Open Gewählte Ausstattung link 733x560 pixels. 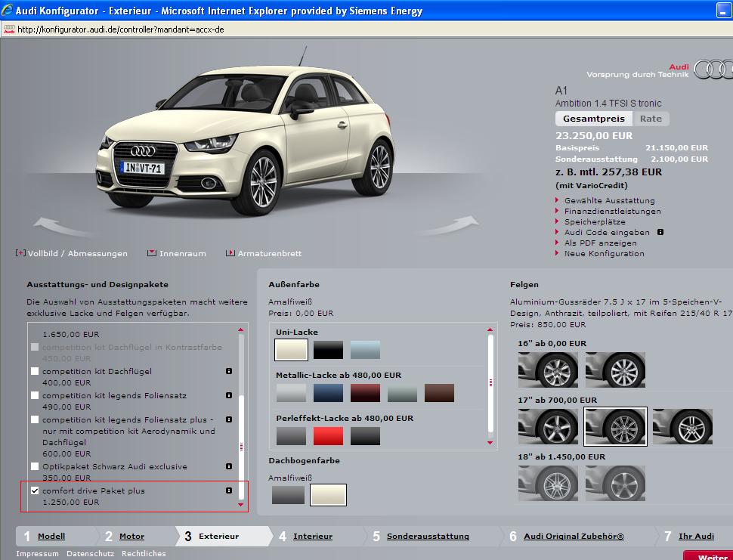pos(609,200)
